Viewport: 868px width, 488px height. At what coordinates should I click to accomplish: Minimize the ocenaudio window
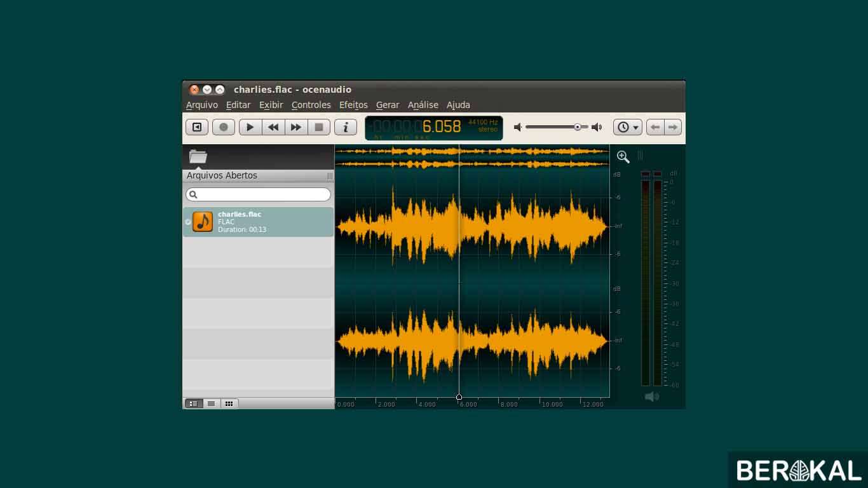(207, 90)
